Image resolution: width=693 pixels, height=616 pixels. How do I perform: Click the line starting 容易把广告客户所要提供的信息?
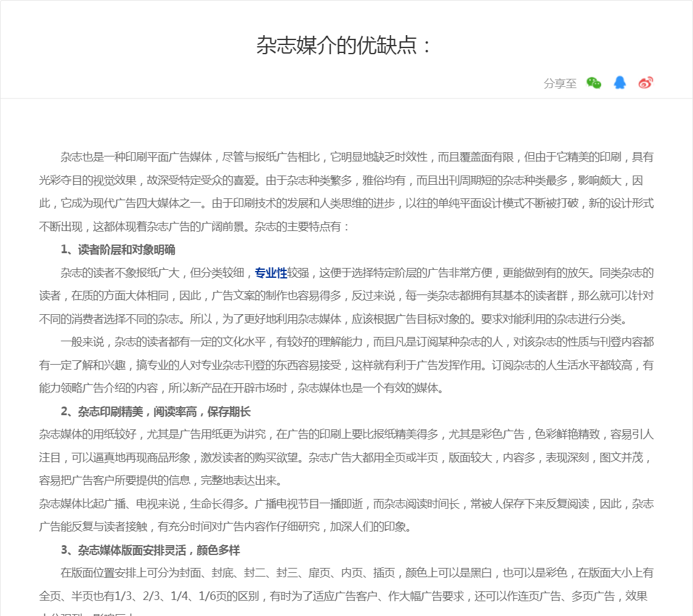(160, 480)
